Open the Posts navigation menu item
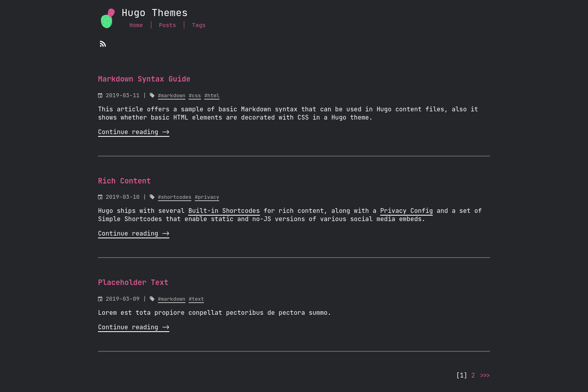This screenshot has width=588, height=392. click(x=167, y=25)
